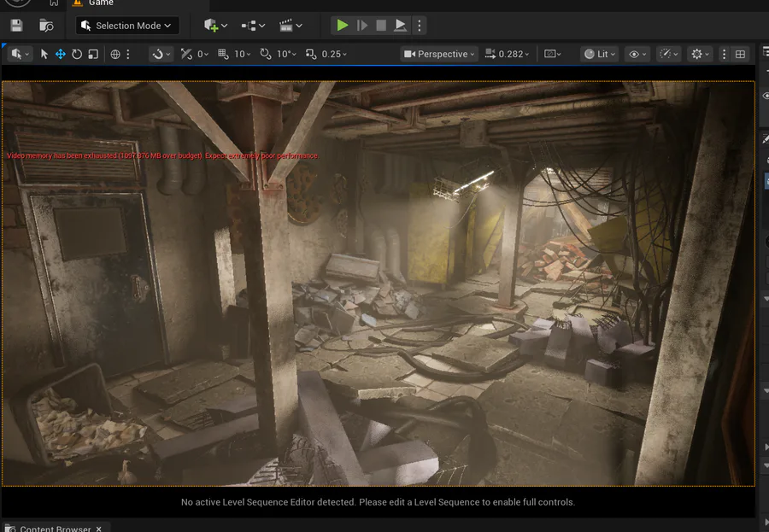The width and height of the screenshot is (769, 532).
Task: Open the Selection Mode dropdown
Action: tap(127, 26)
